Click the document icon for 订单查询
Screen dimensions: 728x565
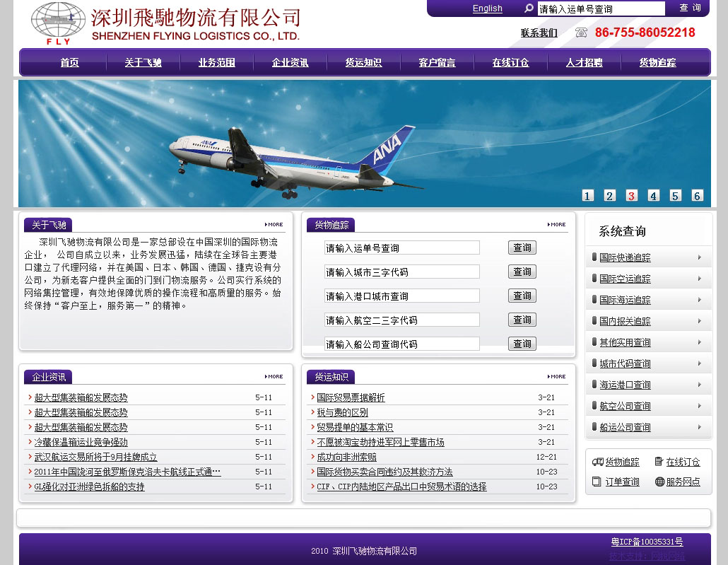click(597, 482)
